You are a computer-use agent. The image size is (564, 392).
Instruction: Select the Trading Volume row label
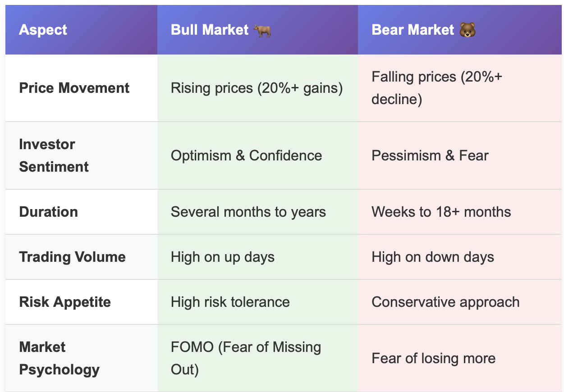tap(73, 257)
